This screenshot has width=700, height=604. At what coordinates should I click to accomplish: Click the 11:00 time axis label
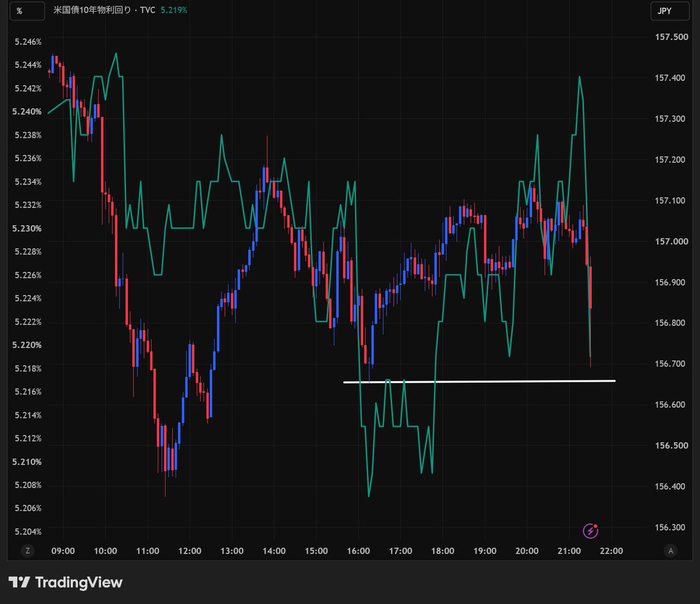pos(148,551)
